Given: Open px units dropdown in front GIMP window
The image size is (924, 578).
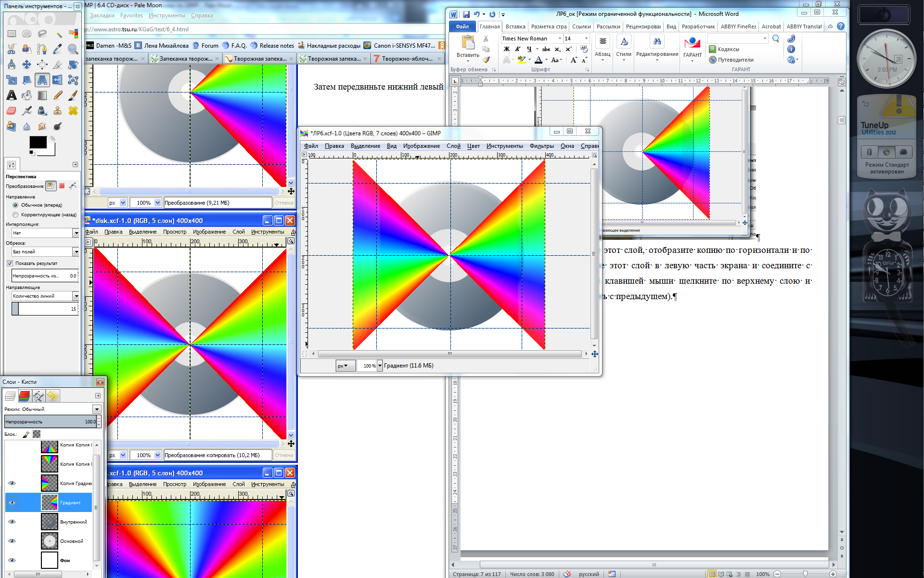Looking at the screenshot, I should click(x=346, y=366).
